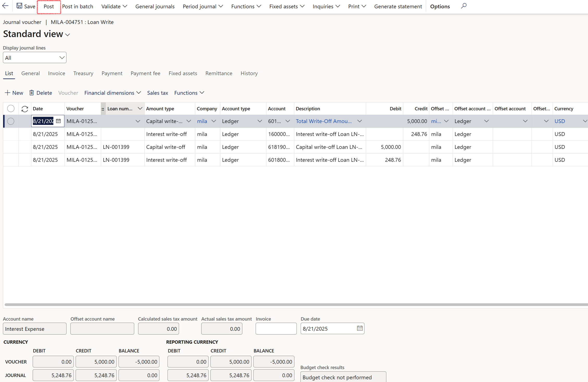Click the Invoice input field
This screenshot has width=588, height=382.
pyautogui.click(x=276, y=329)
